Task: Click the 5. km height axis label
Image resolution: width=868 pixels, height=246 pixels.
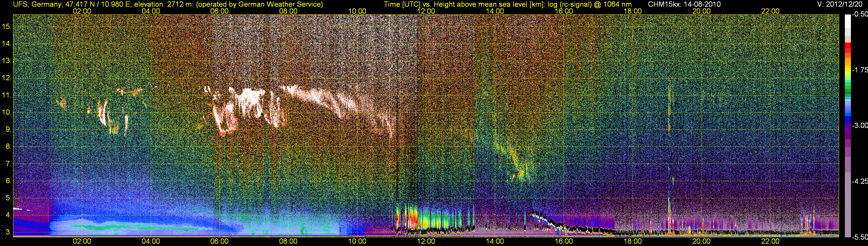Action: click(8, 198)
